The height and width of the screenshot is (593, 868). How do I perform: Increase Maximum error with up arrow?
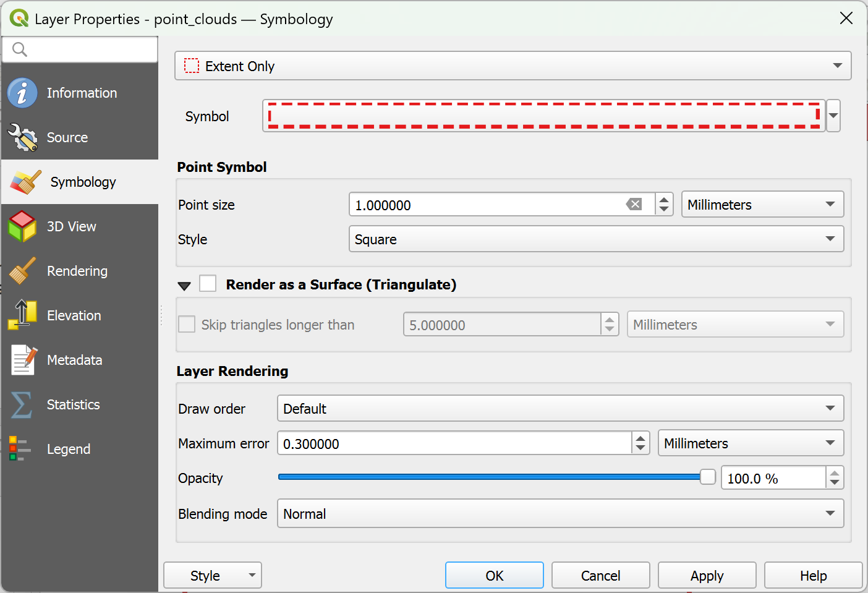(x=640, y=438)
